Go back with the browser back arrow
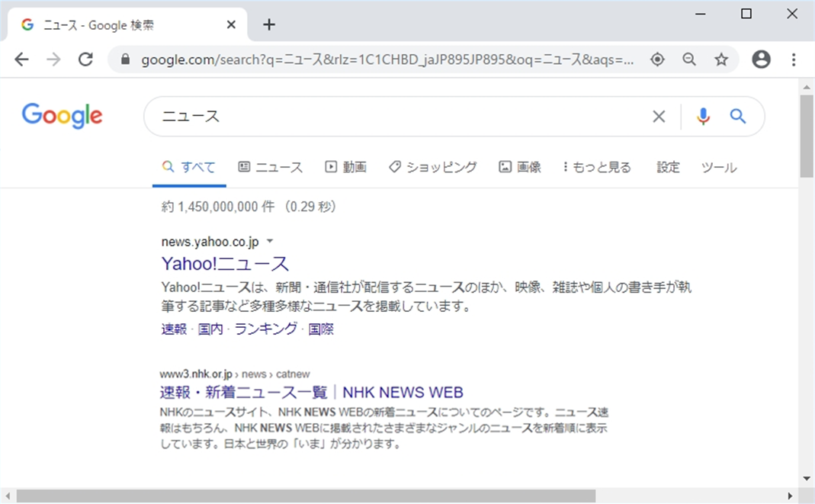Screen dimensions: 815x504 pyautogui.click(x=21, y=59)
